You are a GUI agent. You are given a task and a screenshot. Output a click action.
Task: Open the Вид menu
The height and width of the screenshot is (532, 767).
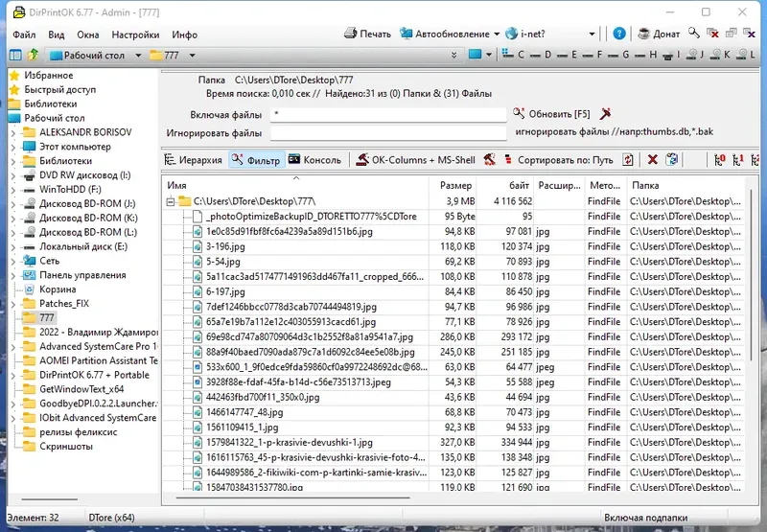[x=57, y=35]
